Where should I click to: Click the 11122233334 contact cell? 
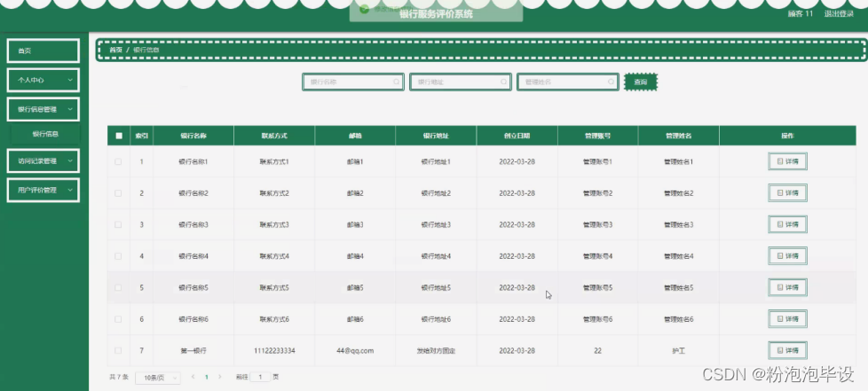coord(274,350)
